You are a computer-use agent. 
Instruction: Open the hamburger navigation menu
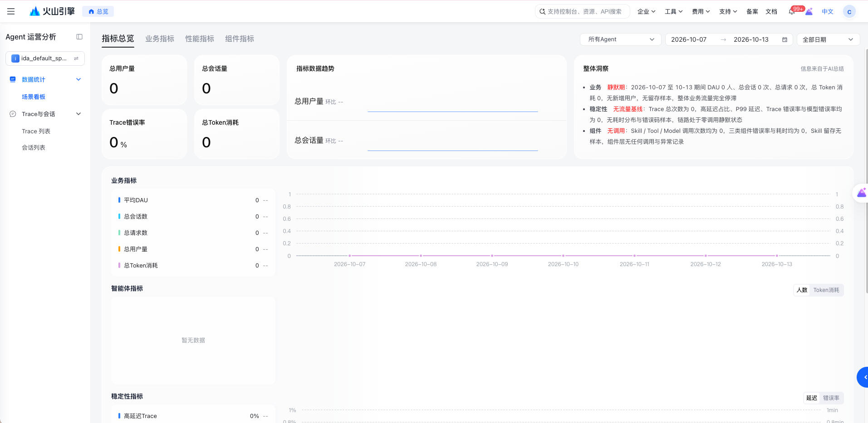coord(11,11)
